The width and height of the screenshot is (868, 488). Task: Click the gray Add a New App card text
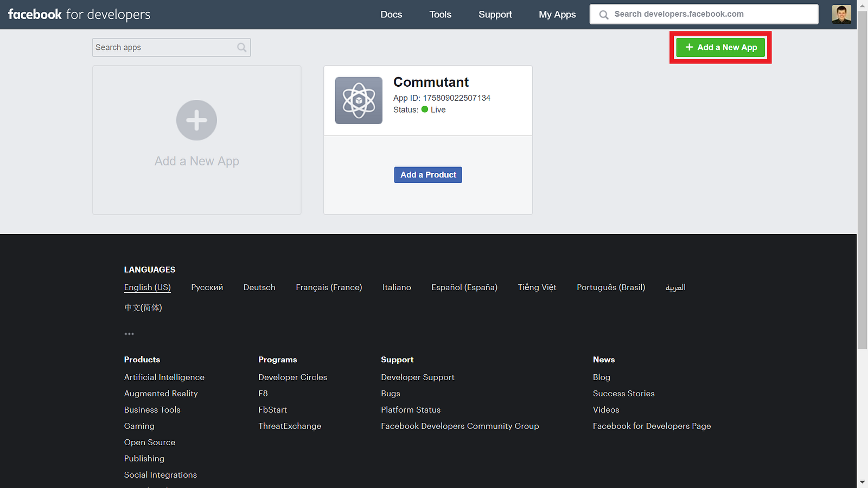(196, 161)
